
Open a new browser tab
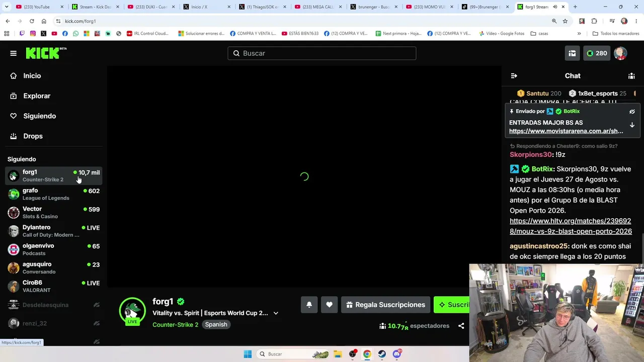pyautogui.click(x=575, y=7)
